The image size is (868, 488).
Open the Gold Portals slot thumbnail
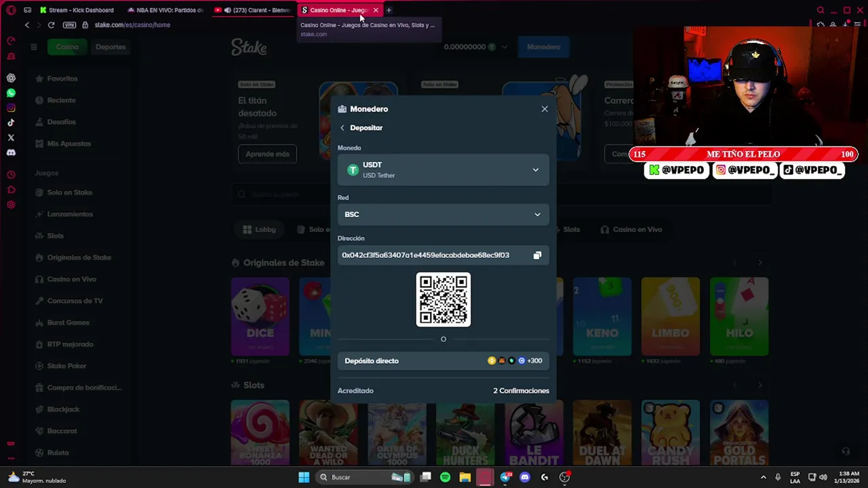(739, 432)
